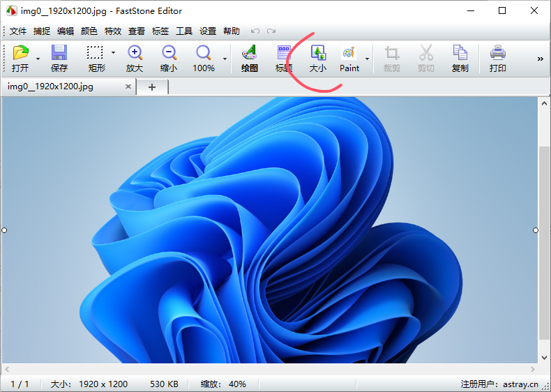551x392 pixels.
Task: Maximize the FastStone Editor window
Action: [502, 11]
